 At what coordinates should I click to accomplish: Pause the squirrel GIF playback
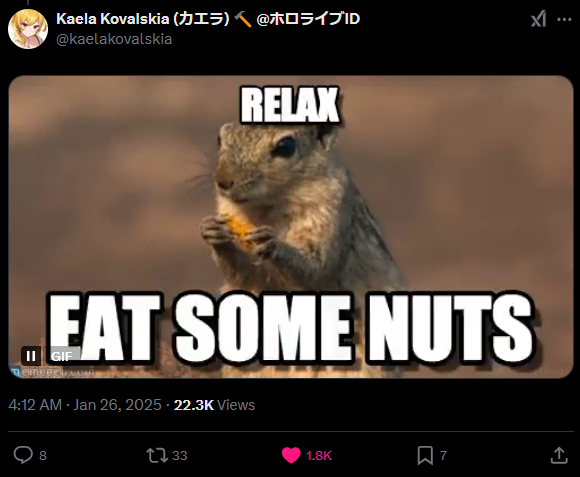point(31,356)
